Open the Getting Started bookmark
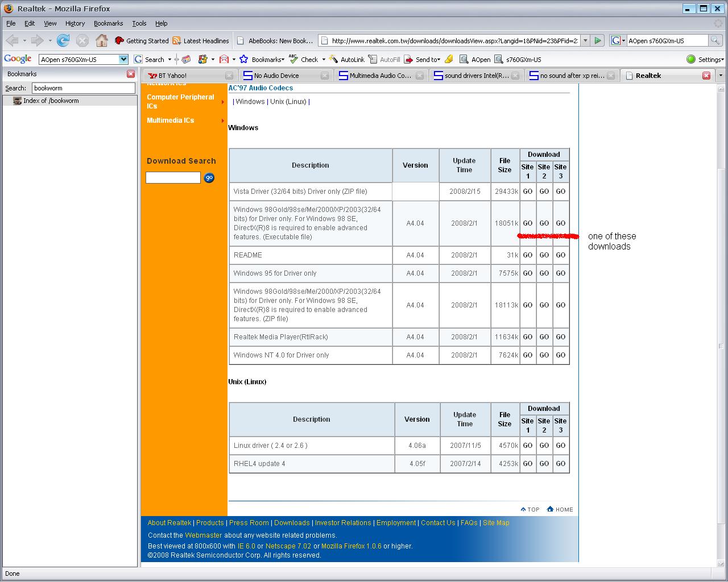The height and width of the screenshot is (582, 728). (142, 41)
